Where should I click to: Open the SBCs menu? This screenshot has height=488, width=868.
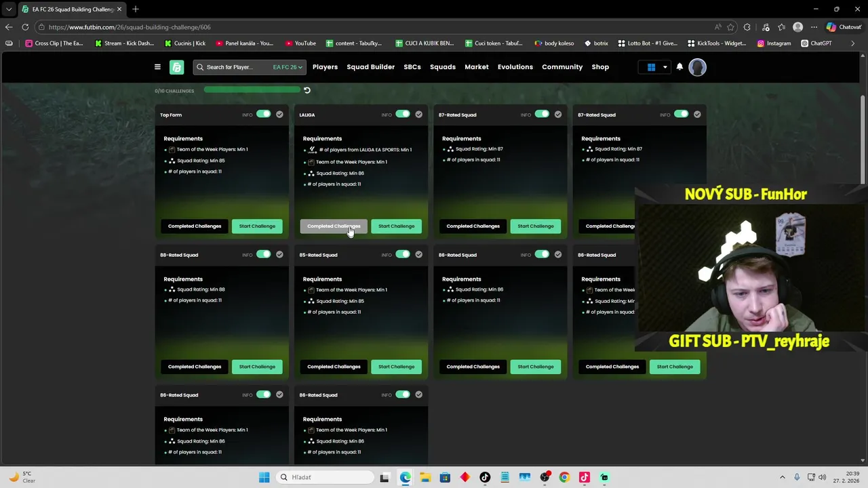412,67
